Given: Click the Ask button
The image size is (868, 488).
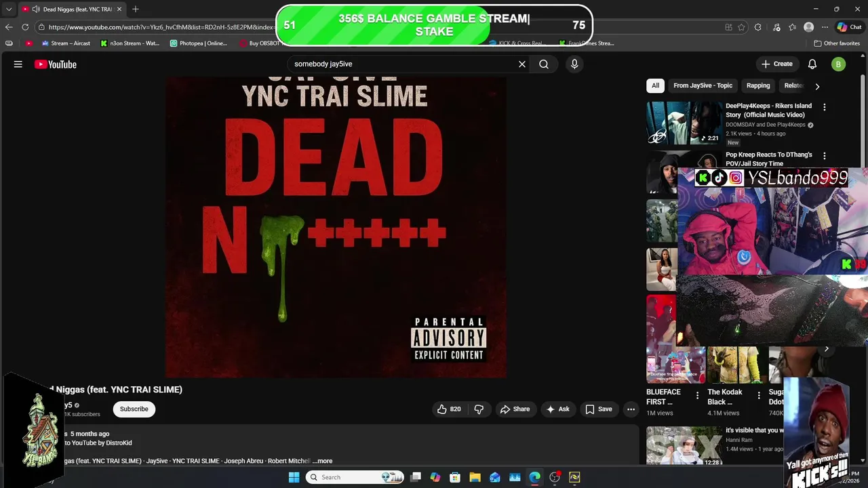Looking at the screenshot, I should point(558,409).
